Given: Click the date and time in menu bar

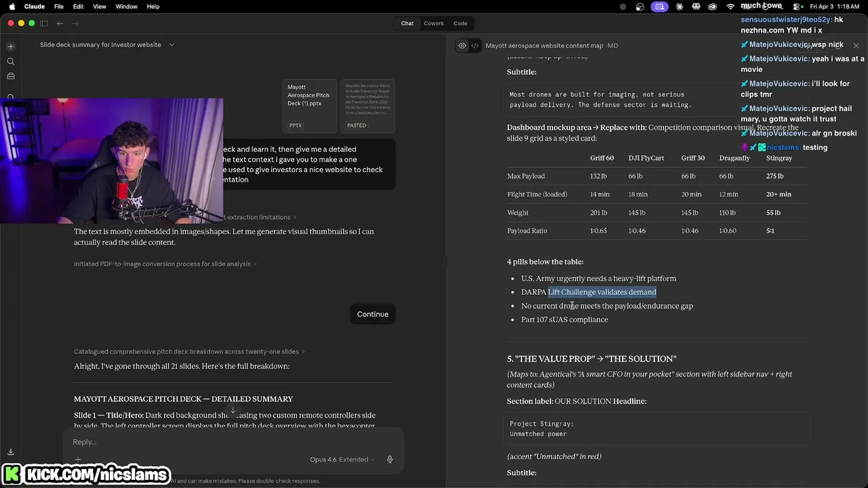Looking at the screenshot, I should pos(834,6).
